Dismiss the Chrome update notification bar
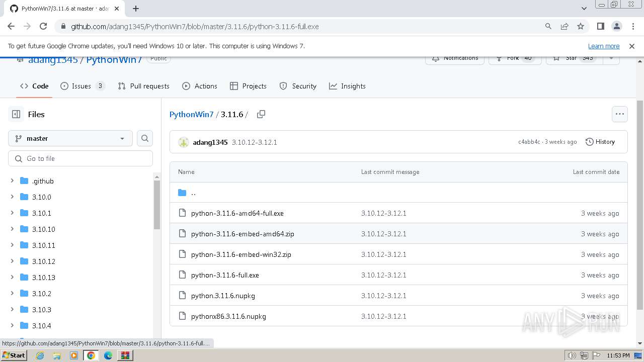 pos(632,46)
